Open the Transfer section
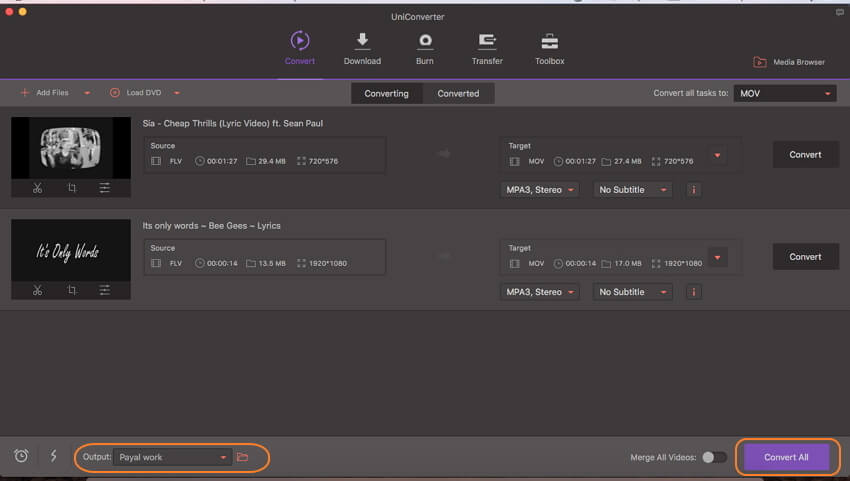Viewport: 850px width, 481px height. (x=487, y=48)
